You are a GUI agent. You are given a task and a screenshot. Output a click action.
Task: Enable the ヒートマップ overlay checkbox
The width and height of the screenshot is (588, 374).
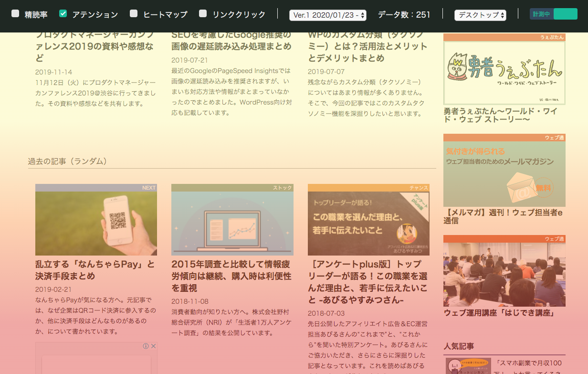134,13
